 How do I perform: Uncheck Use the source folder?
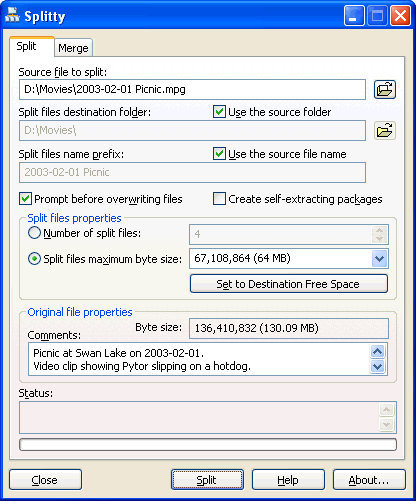[219, 112]
